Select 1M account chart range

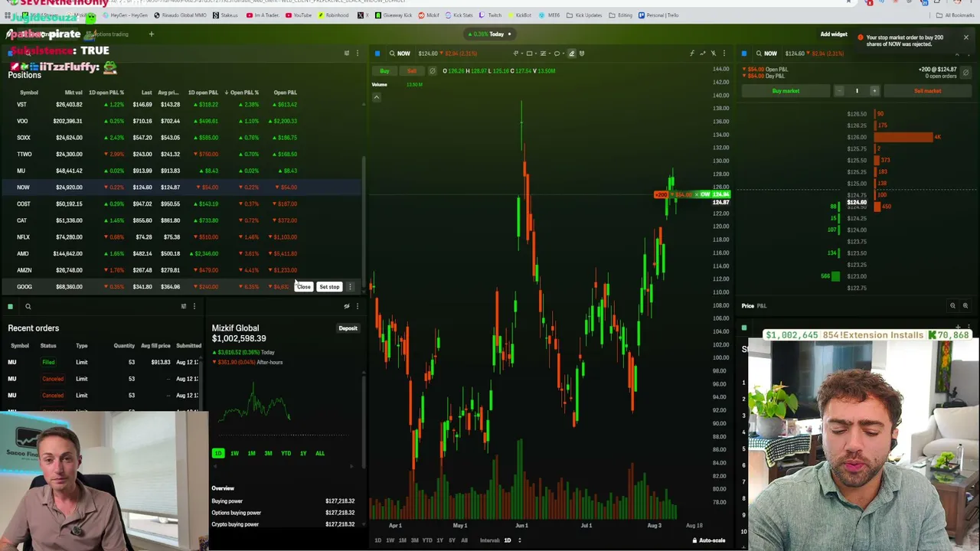coord(251,454)
